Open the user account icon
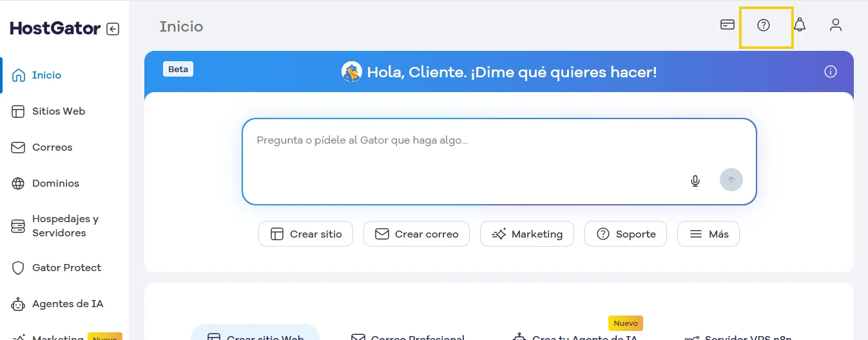 click(836, 25)
